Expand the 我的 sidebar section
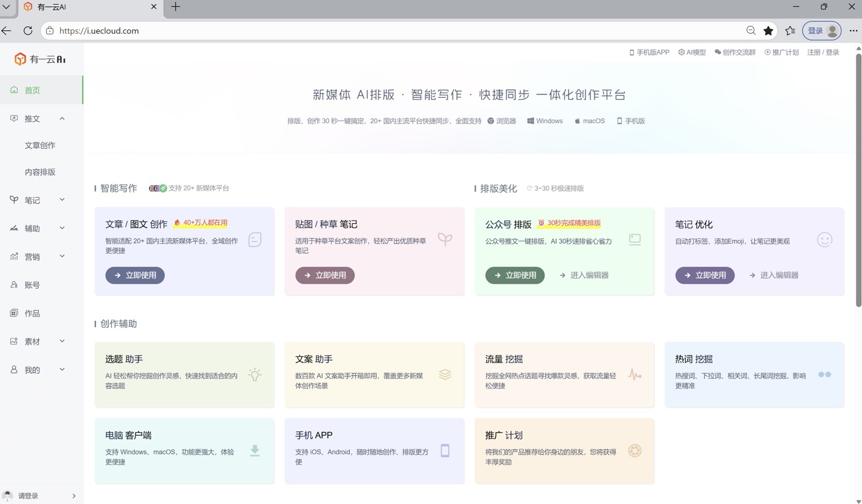Screen dimensions: 862x504 tap(62, 369)
